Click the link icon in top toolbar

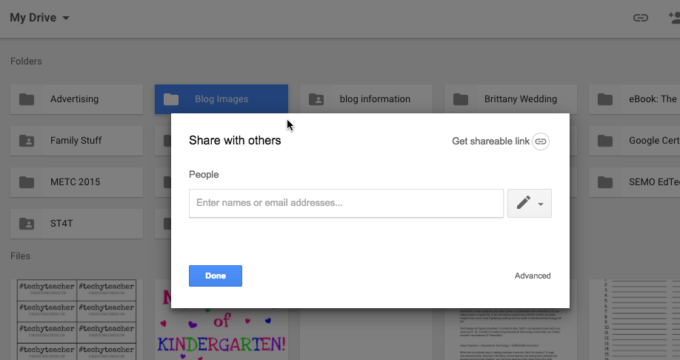(x=641, y=18)
